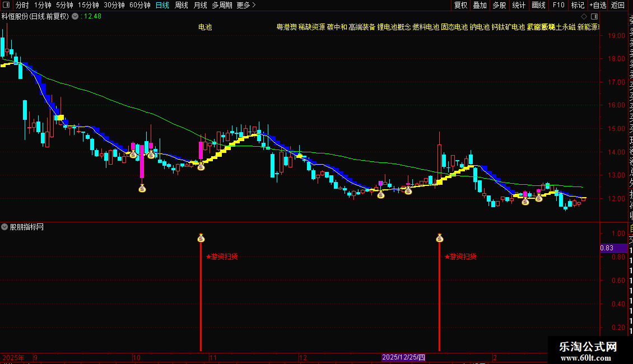This screenshot has width=633, height=364.
Task: Click the 稀缺资源 concept tag
Action: (x=311, y=27)
